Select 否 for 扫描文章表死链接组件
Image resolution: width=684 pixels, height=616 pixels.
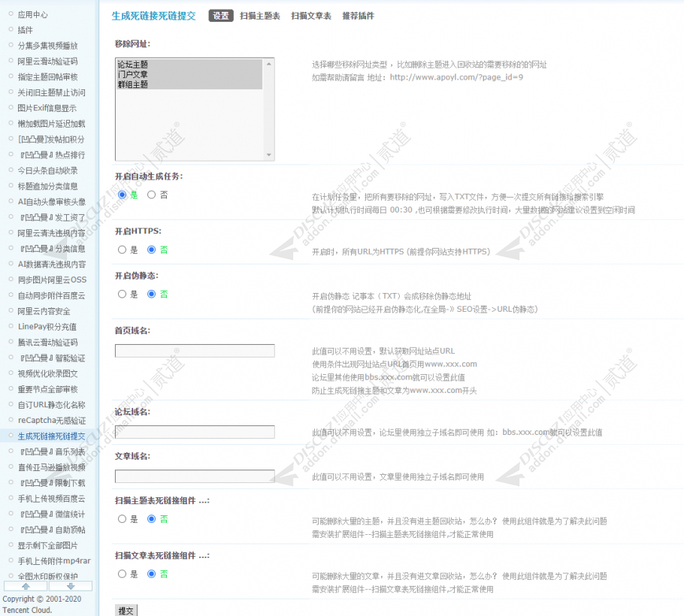pyautogui.click(x=151, y=574)
